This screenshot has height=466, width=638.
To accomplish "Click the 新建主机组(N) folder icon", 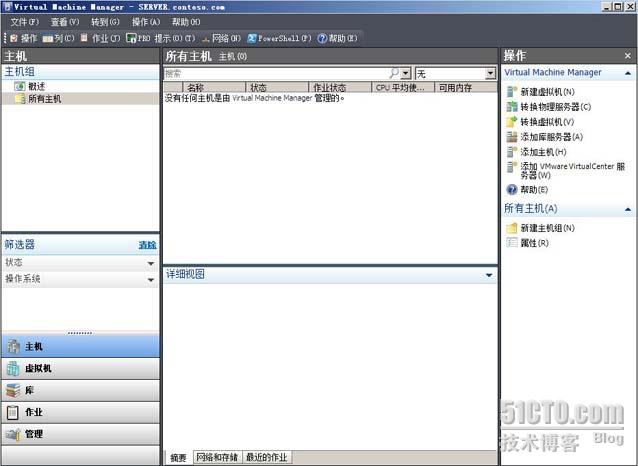I will click(511, 228).
